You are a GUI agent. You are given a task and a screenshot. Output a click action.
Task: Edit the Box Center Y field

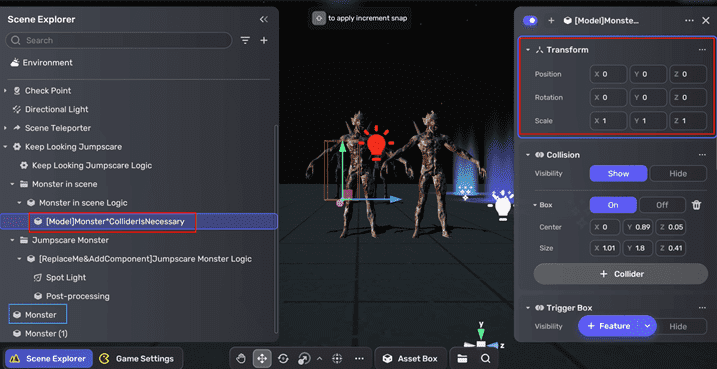pyautogui.click(x=638, y=227)
